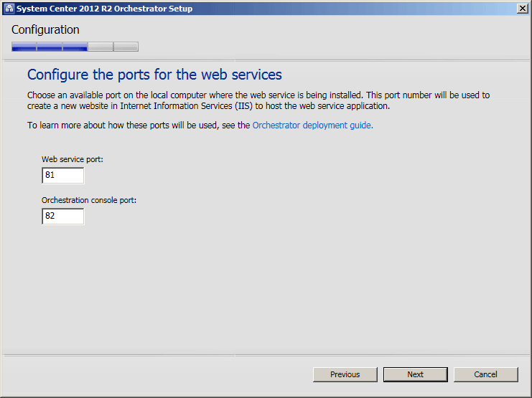The width and height of the screenshot is (532, 398).
Task: Close the Orchestrator Setup window
Action: click(x=523, y=9)
